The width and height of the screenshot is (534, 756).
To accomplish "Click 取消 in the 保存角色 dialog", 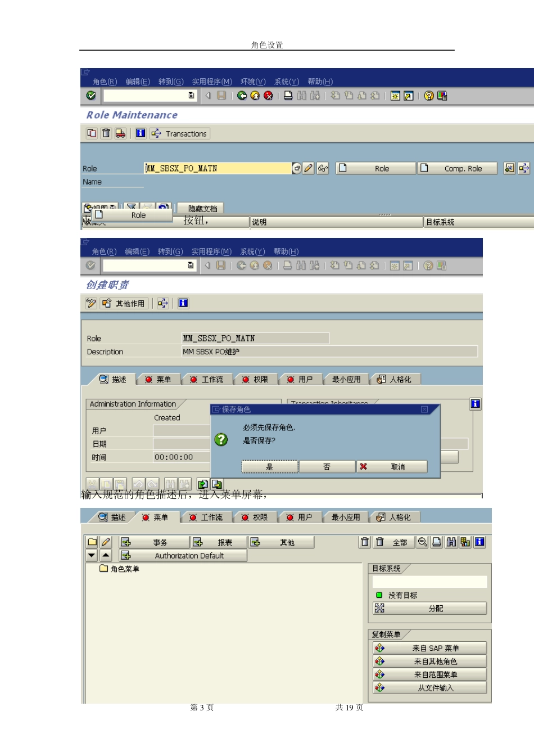I will click(x=392, y=467).
